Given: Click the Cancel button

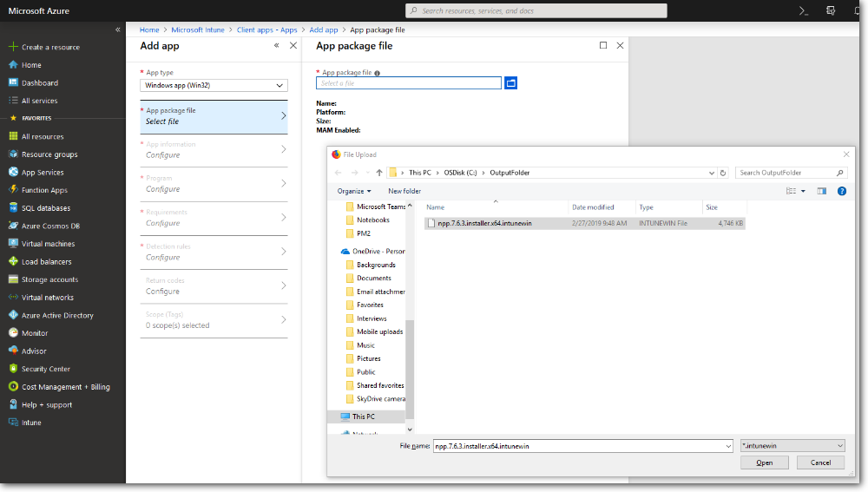Looking at the screenshot, I should [x=820, y=462].
